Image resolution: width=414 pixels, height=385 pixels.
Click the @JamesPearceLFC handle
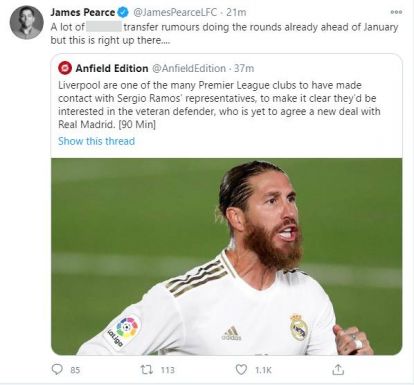(x=175, y=13)
